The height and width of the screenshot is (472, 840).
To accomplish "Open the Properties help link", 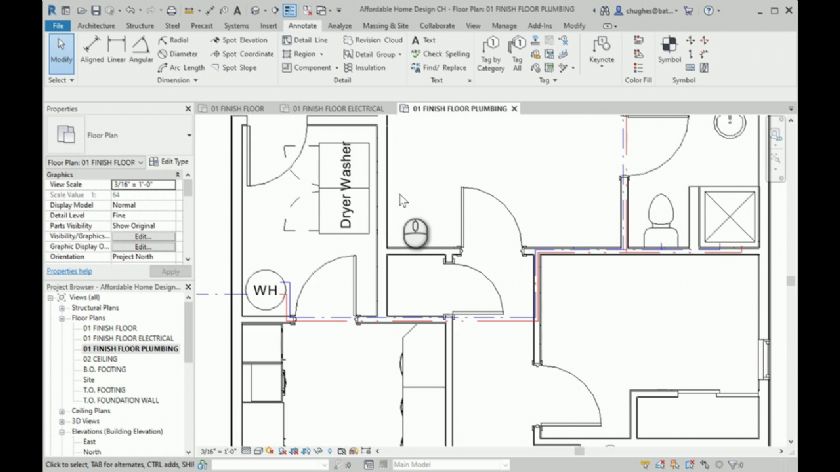I will point(69,271).
